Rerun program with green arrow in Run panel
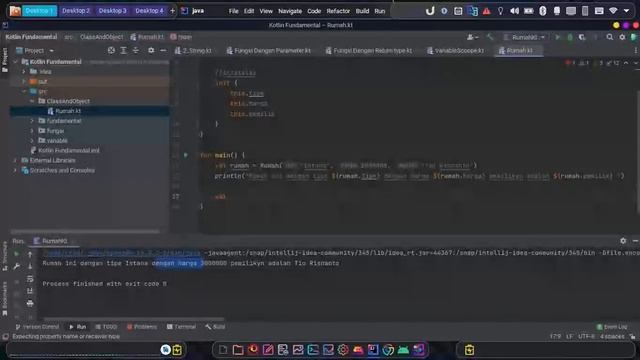This screenshot has width=640, height=360. [17, 254]
